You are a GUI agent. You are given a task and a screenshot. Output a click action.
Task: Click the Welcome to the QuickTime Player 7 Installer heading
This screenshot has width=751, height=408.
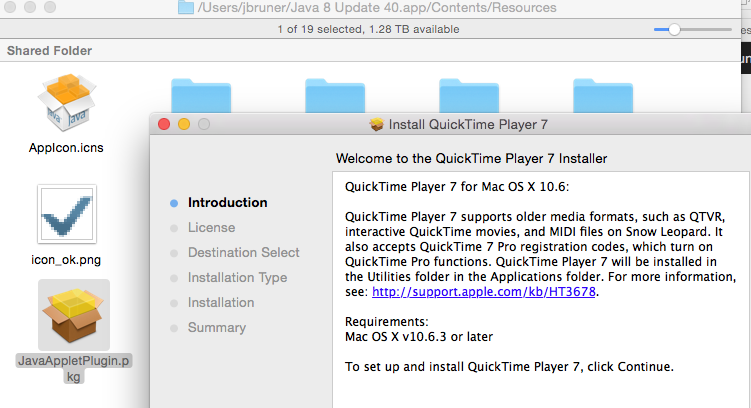(471, 159)
